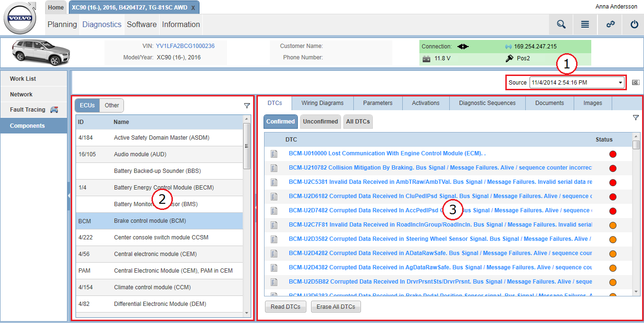The width and height of the screenshot is (644, 323).
Task: Open BCM-U210782 Collision Mitigation DTC link
Action: (440, 168)
